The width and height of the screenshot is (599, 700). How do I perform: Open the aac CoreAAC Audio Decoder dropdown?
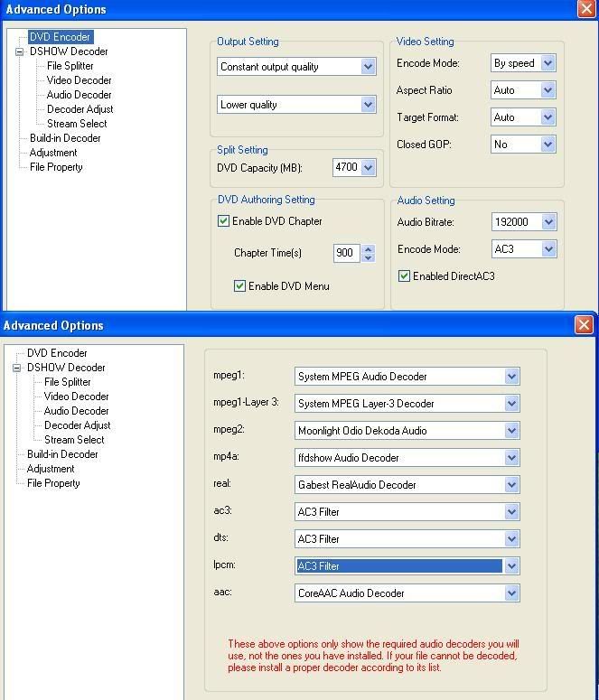coord(511,593)
